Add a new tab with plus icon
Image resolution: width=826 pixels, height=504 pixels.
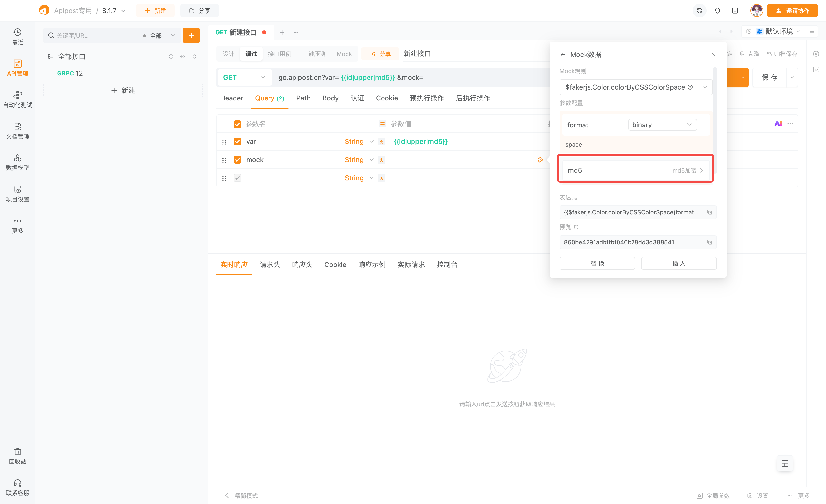point(282,32)
